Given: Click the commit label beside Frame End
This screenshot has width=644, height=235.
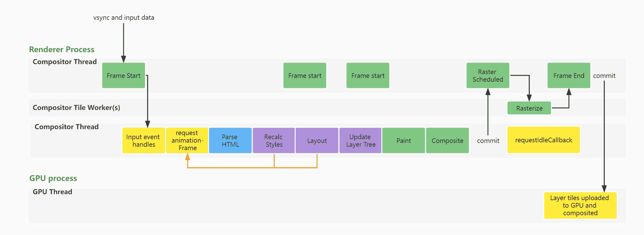Looking at the screenshot, I should (604, 76).
